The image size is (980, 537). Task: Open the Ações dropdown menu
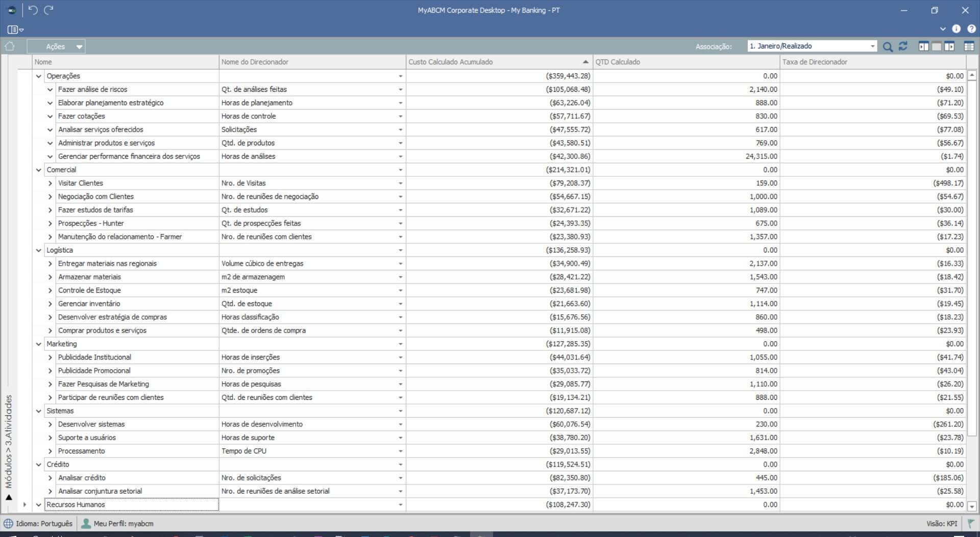coord(56,46)
